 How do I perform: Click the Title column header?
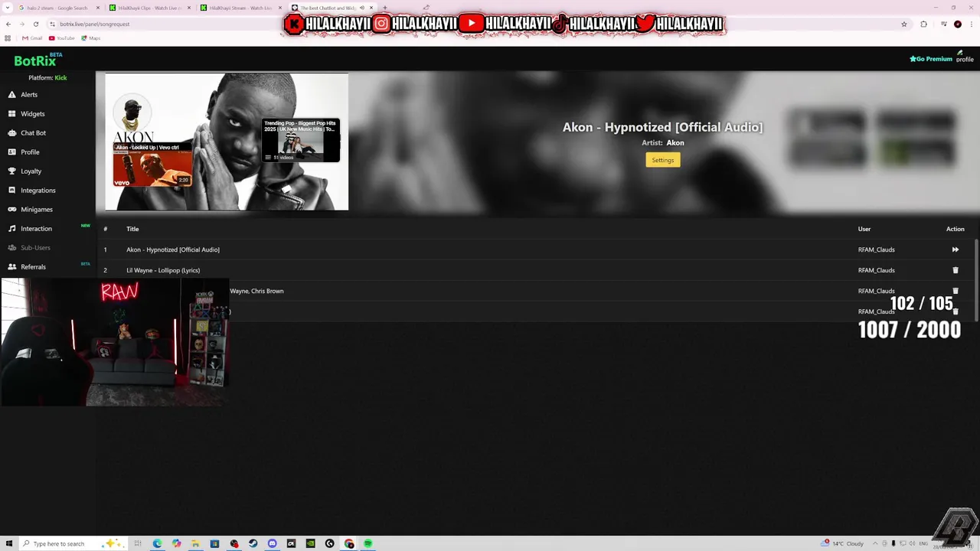click(132, 229)
